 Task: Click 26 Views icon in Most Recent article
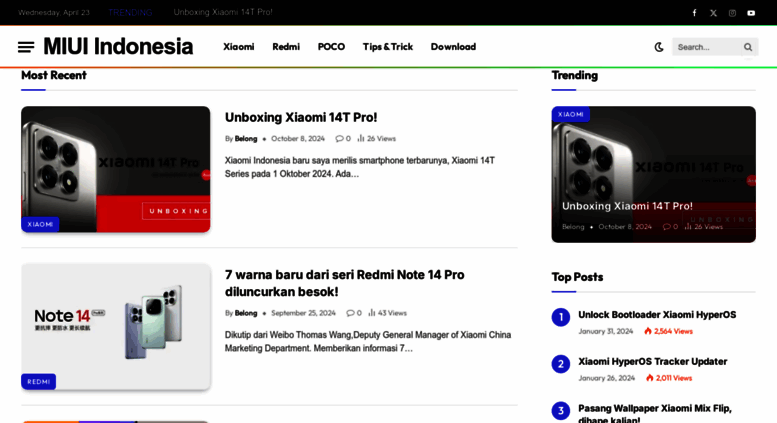pos(361,139)
